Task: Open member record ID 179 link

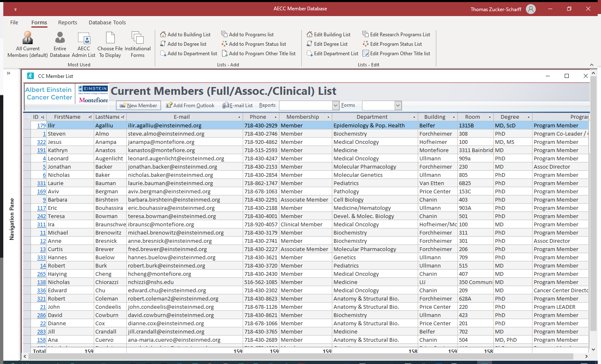Action: [x=41, y=125]
